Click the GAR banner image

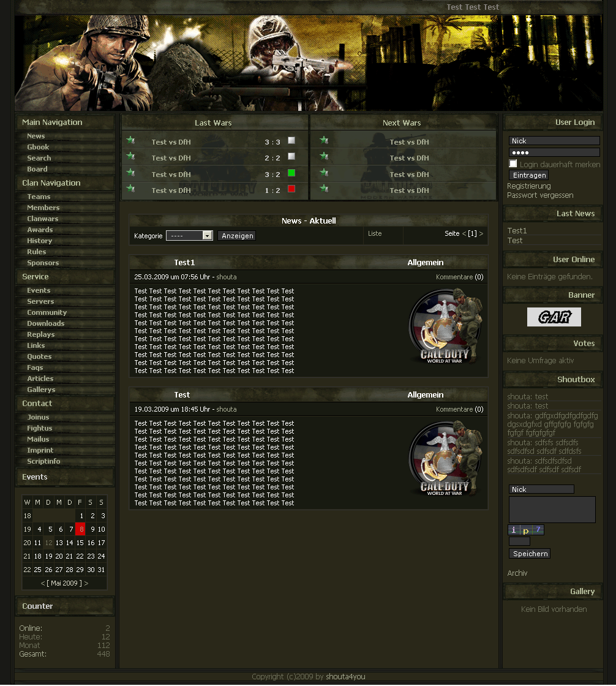coord(554,317)
